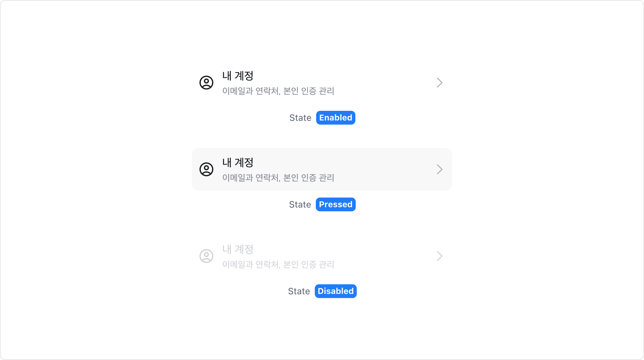The height and width of the screenshot is (360, 644).
Task: Click the blue Pressed state badge
Action: (x=335, y=204)
